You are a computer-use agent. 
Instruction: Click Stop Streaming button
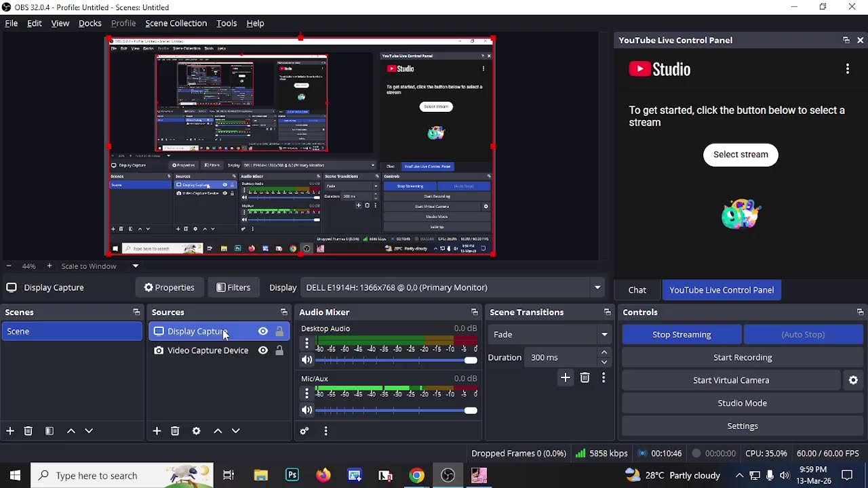pyautogui.click(x=682, y=335)
